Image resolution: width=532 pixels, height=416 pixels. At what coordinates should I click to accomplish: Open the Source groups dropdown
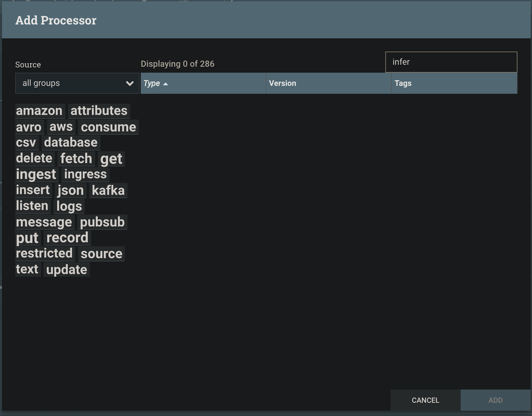pos(77,83)
